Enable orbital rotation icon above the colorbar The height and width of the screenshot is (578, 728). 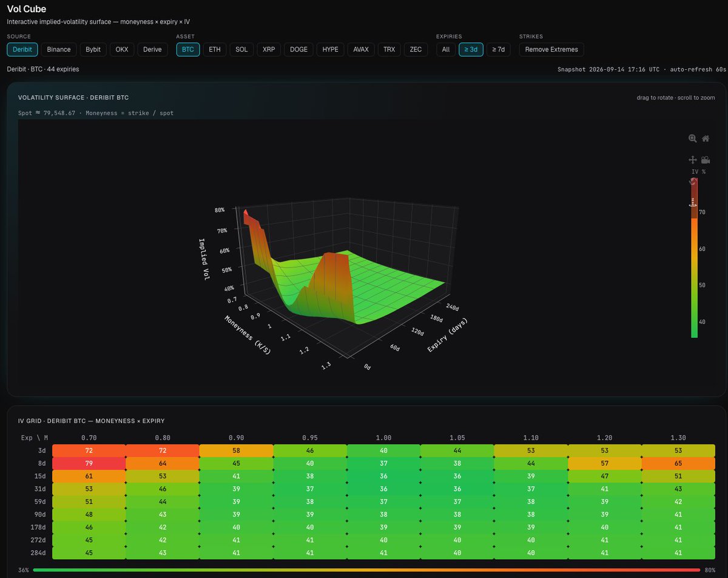coord(692,181)
